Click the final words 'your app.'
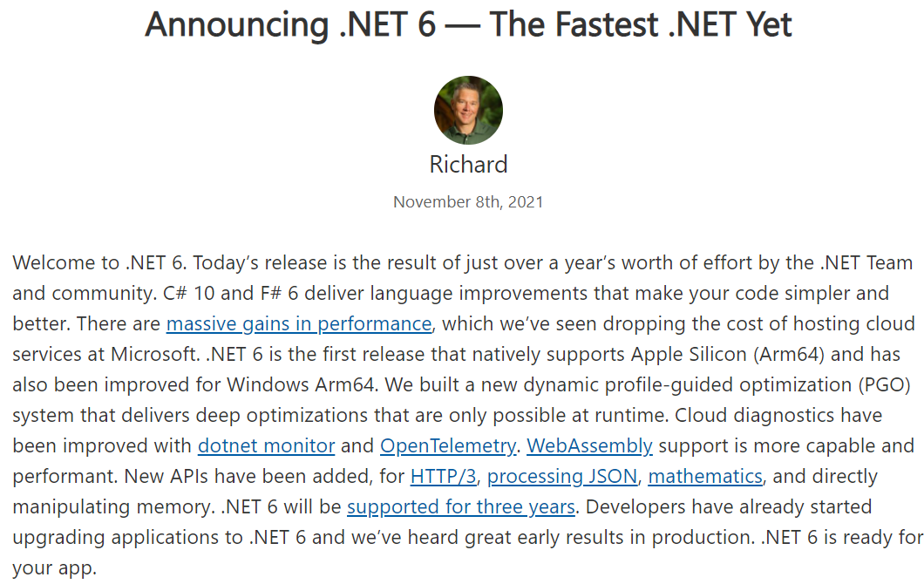Viewport: 924px width, 584px height. point(54,568)
